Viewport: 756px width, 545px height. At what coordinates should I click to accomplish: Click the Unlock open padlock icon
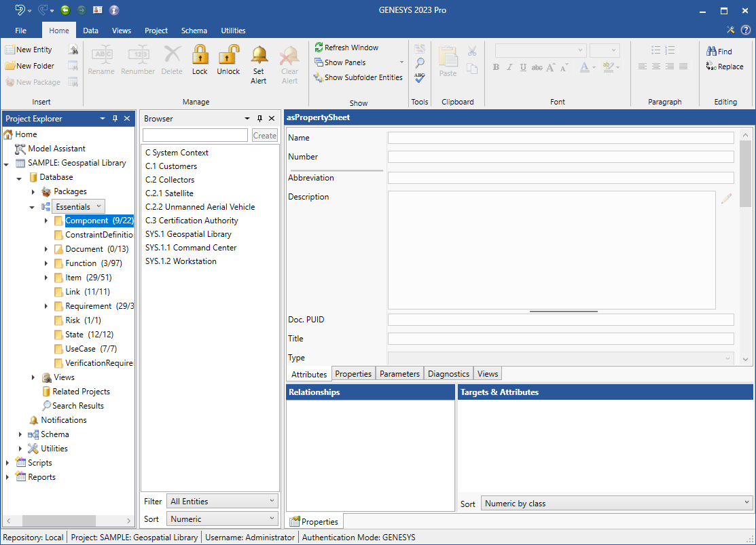(x=228, y=54)
